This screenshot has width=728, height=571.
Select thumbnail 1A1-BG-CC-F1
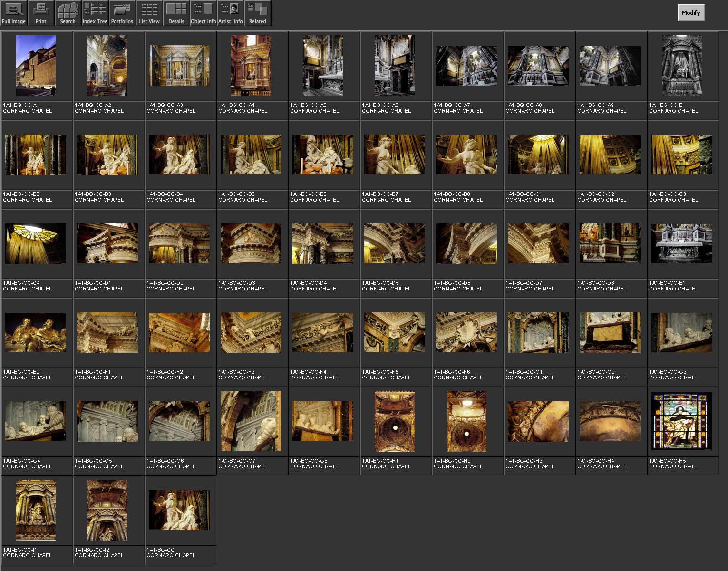click(x=107, y=332)
